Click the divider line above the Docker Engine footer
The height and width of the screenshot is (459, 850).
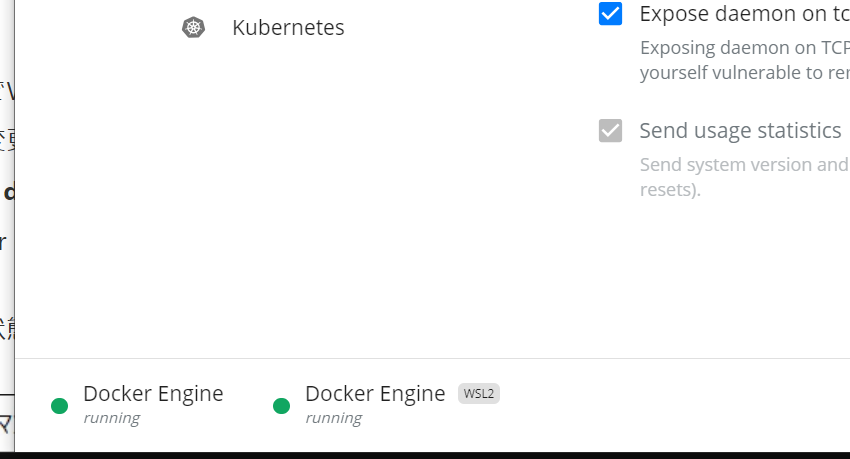click(432, 358)
